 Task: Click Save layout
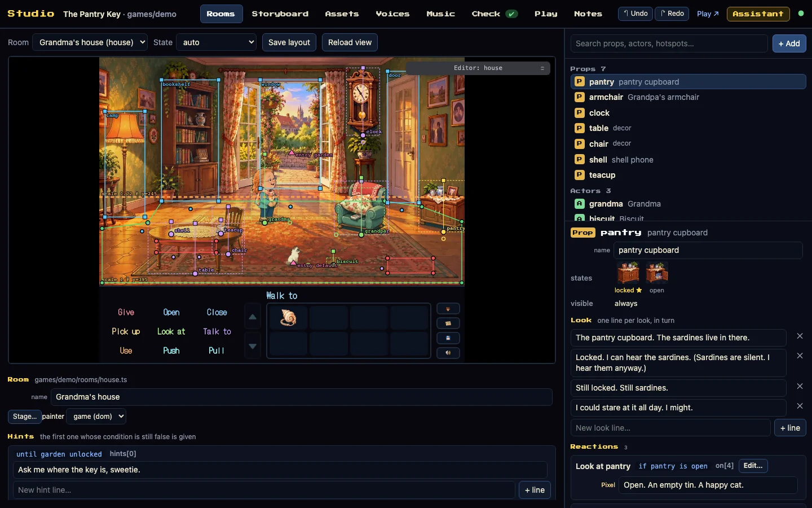point(289,42)
